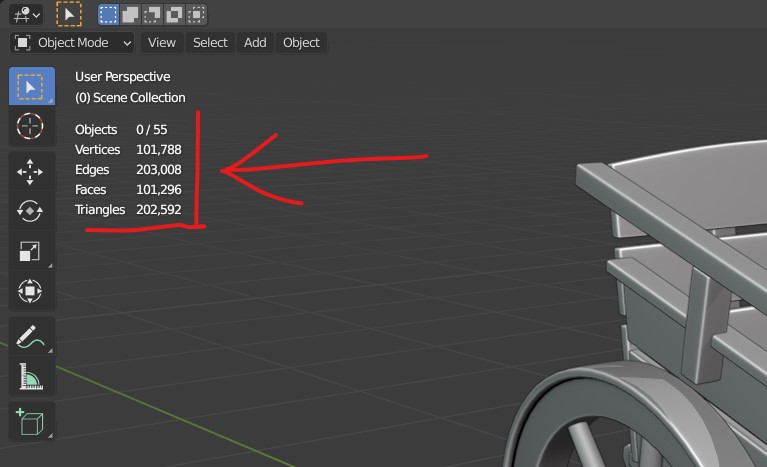
Task: Open the Select menu
Action: [x=210, y=43]
